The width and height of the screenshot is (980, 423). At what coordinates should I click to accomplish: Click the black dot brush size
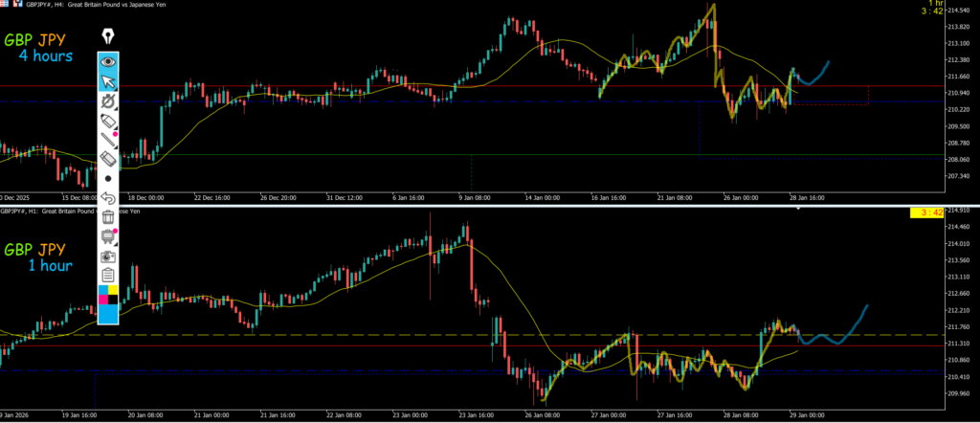click(108, 179)
